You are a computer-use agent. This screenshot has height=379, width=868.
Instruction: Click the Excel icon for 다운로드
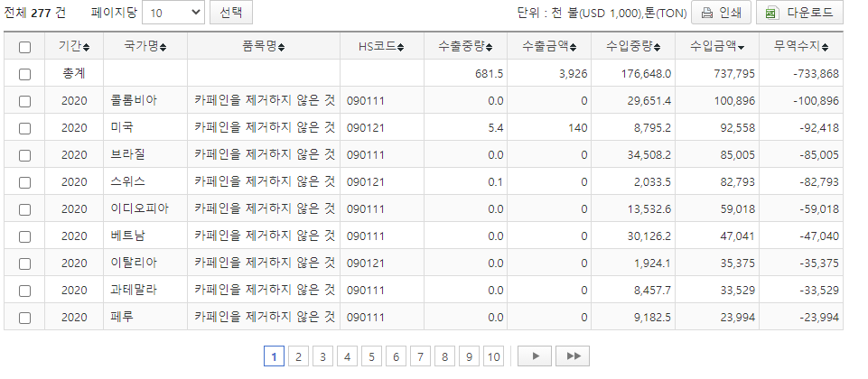click(x=771, y=13)
